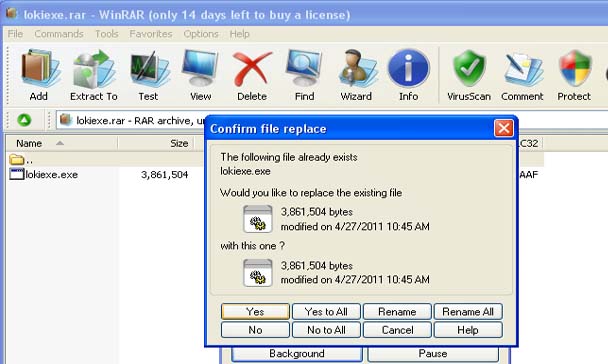Run VirusScan on the archive
This screenshot has width=608, height=364.
[469, 68]
